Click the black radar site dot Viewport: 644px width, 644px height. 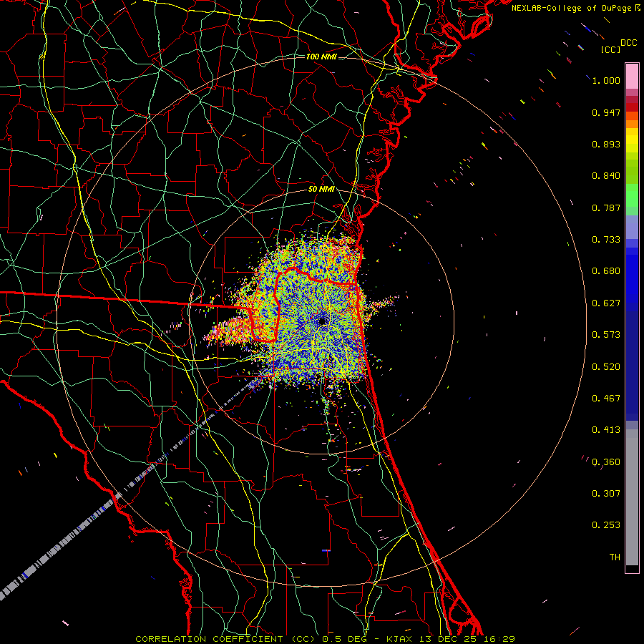[x=323, y=321]
